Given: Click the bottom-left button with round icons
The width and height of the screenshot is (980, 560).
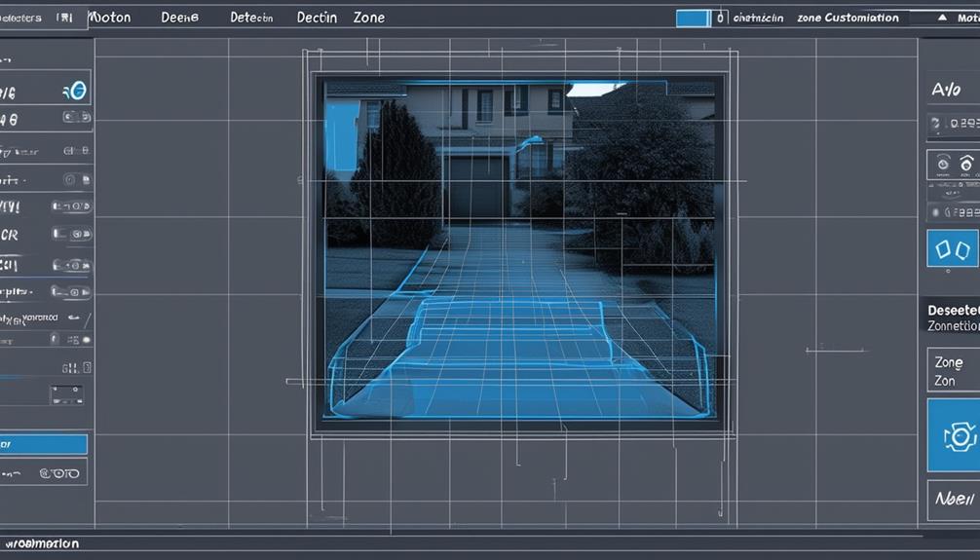Looking at the screenshot, I should [43, 473].
